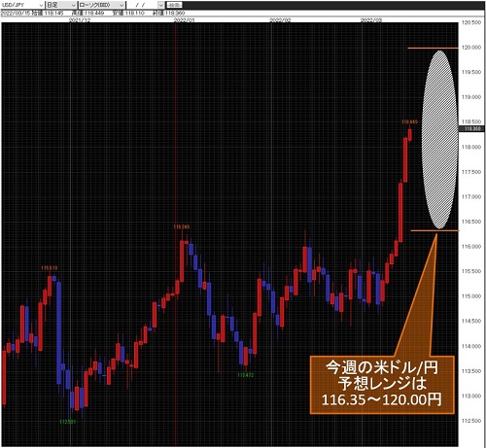The image size is (486, 448).
Task: Expand the date picker dropdown arrow
Action: click(x=161, y=5)
